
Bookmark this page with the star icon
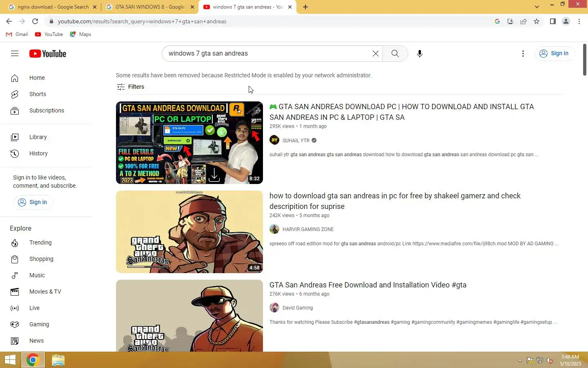(537, 21)
